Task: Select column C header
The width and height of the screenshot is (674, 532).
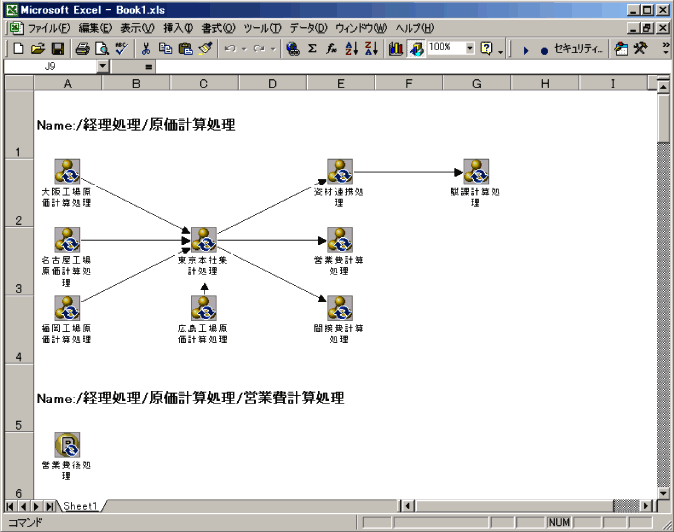Action: [x=204, y=83]
